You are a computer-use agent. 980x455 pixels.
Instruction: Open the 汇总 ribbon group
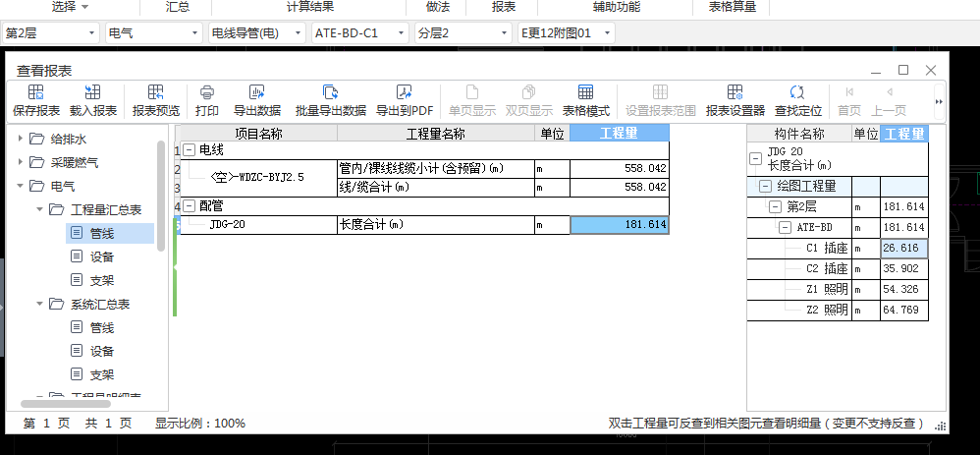click(x=178, y=8)
